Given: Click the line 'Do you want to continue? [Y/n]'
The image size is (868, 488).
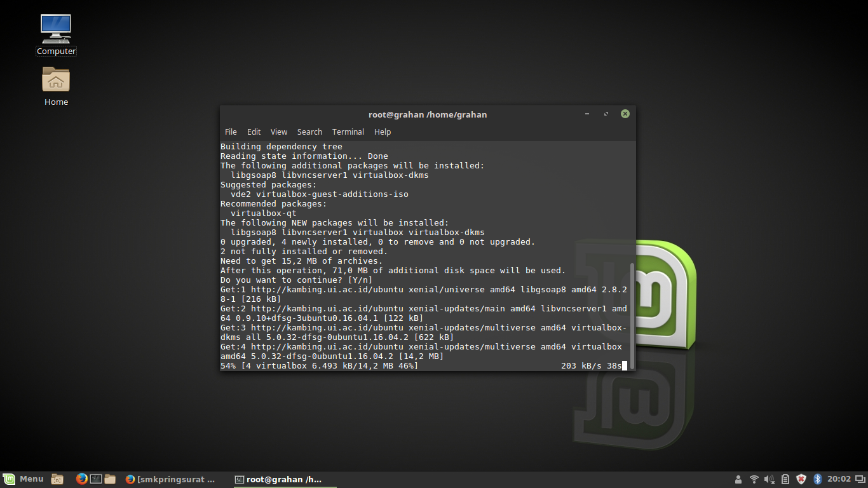Looking at the screenshot, I should [297, 280].
